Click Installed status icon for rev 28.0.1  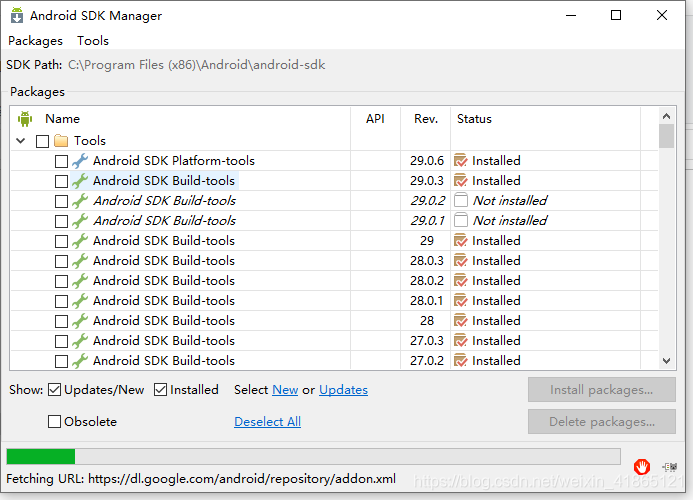click(461, 301)
